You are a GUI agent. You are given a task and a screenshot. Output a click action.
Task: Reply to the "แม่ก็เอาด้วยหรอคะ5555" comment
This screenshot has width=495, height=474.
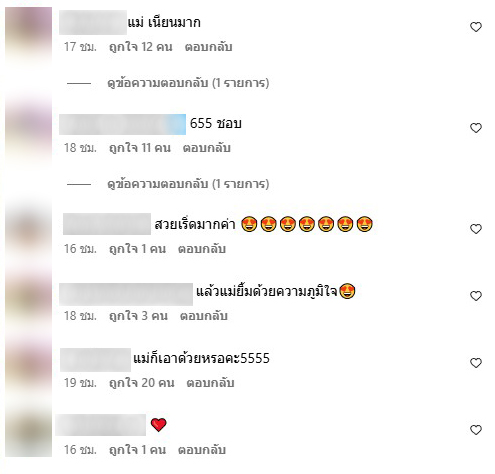click(210, 383)
